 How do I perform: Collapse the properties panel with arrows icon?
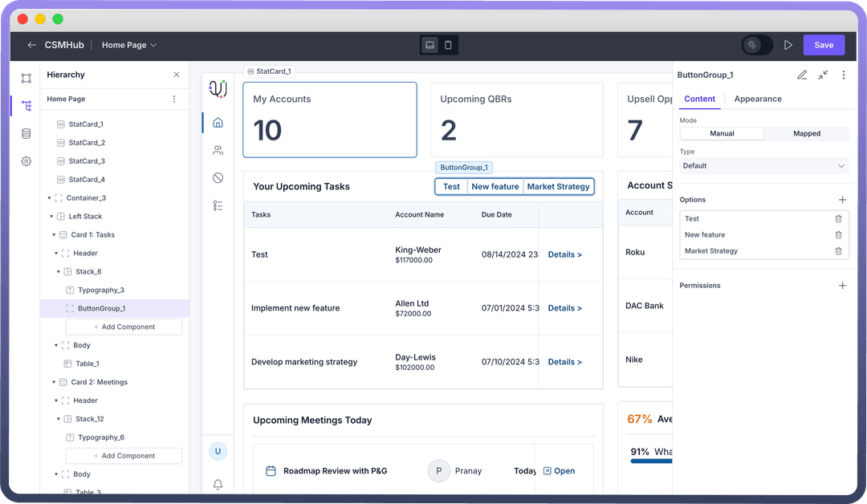click(823, 75)
